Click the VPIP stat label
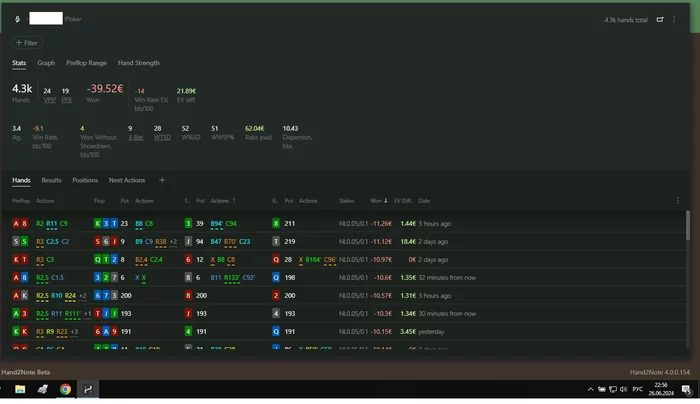The height and width of the screenshot is (404, 700). click(x=50, y=100)
